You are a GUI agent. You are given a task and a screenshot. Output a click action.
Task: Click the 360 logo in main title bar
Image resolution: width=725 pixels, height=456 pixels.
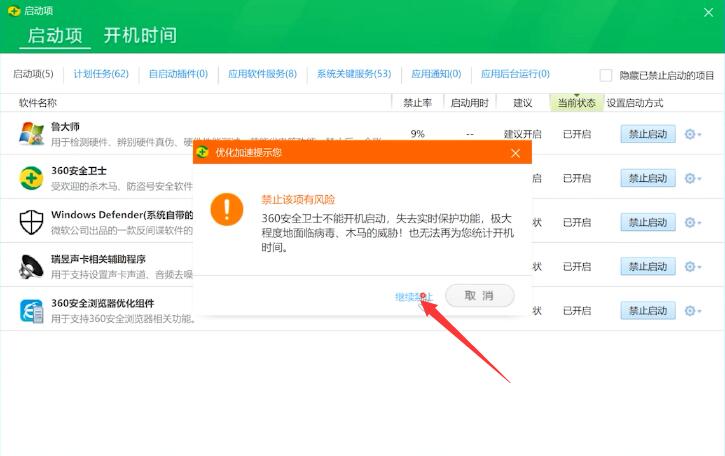[x=14, y=10]
